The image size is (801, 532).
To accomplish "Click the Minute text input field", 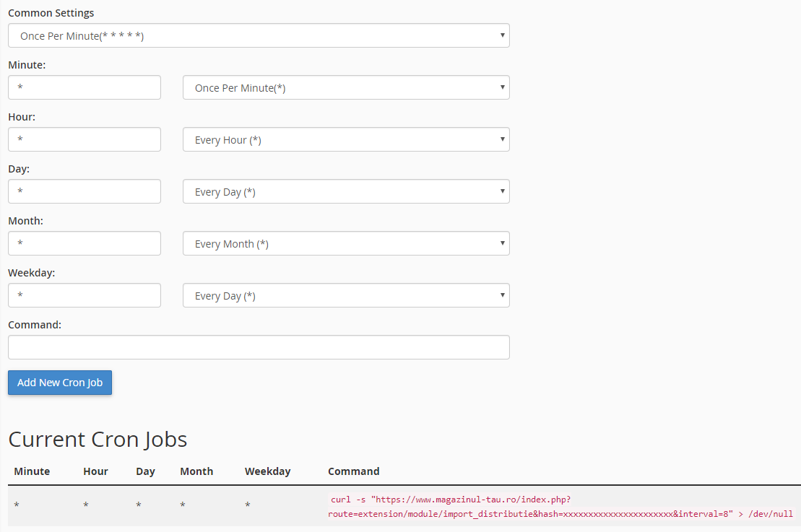I will pyautogui.click(x=85, y=87).
